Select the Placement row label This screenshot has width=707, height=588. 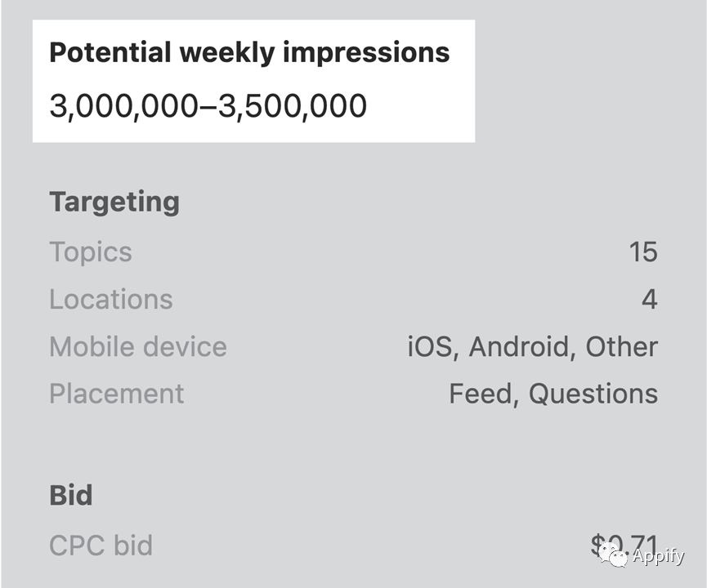point(117,394)
